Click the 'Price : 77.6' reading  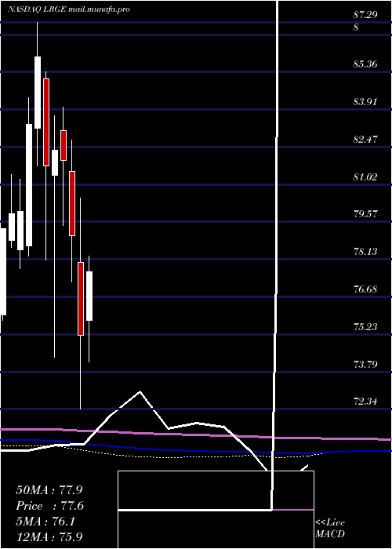tap(49, 506)
